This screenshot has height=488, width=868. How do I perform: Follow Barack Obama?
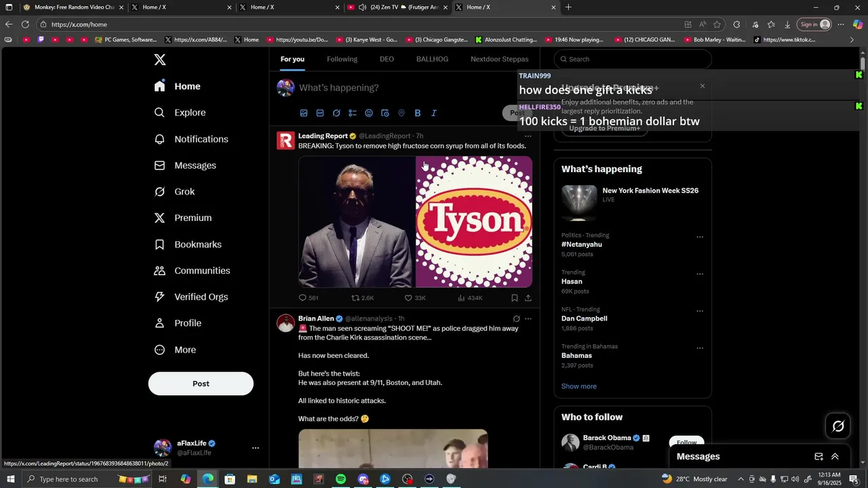coord(686,443)
